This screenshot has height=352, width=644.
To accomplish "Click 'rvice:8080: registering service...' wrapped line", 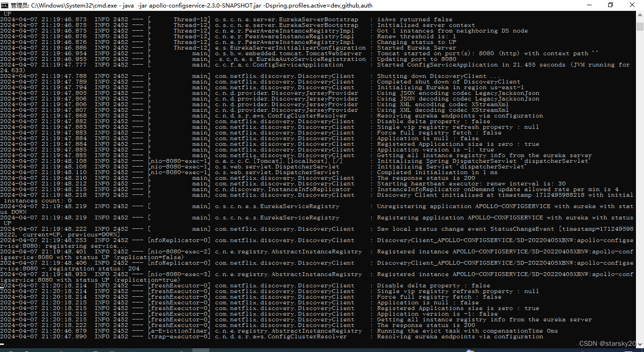I will pyautogui.click(x=64, y=246).
